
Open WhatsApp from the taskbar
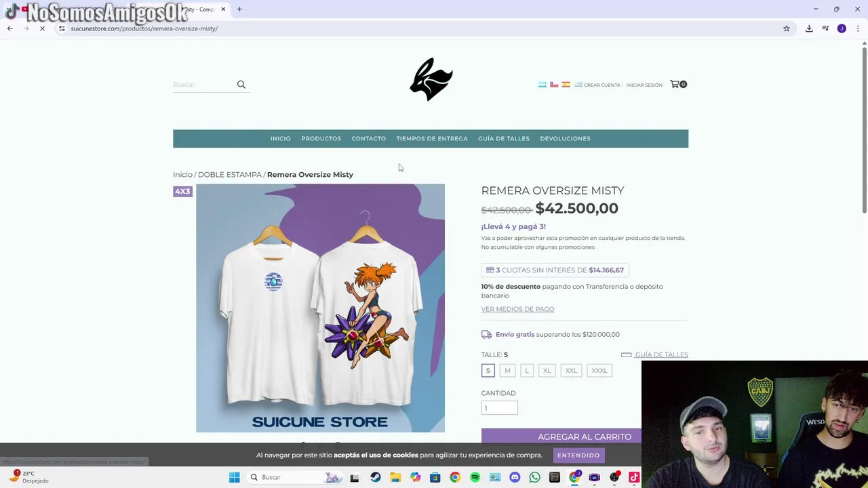point(534,477)
